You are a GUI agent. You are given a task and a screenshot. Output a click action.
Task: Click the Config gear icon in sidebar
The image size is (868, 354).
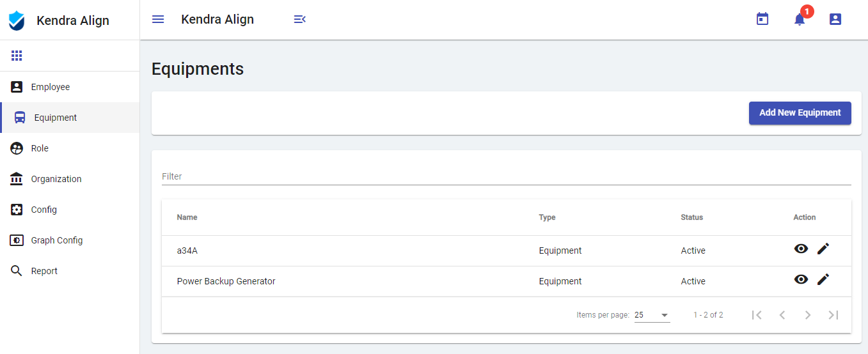[17, 210]
